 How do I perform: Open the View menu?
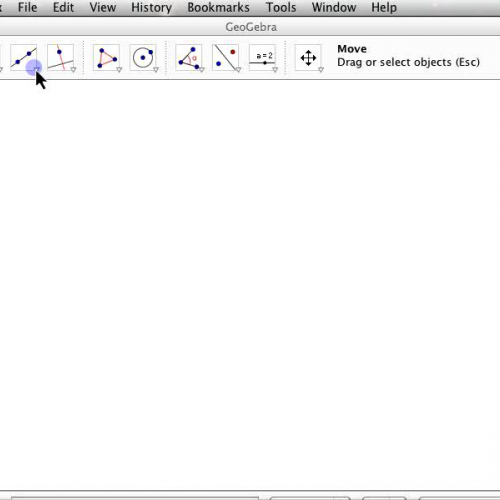(x=103, y=7)
